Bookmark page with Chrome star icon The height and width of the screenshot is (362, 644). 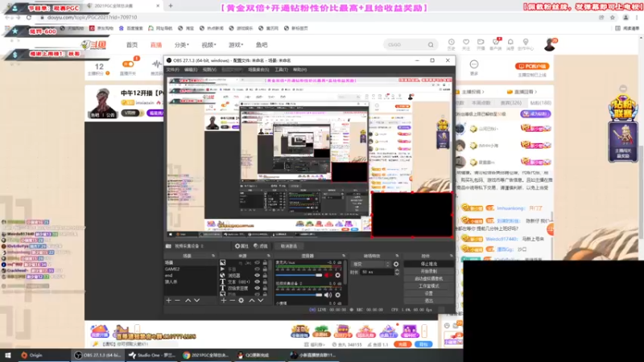coord(613,18)
